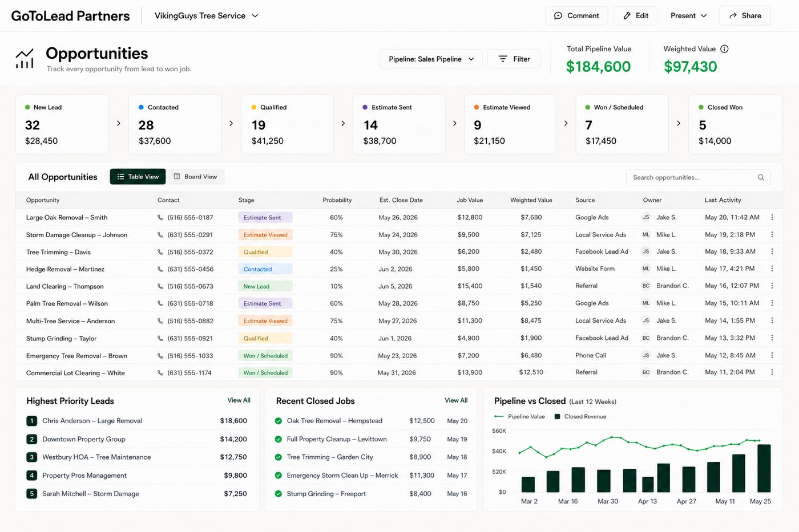This screenshot has height=532, width=799.
Task: Click the Edit button
Action: click(x=636, y=16)
